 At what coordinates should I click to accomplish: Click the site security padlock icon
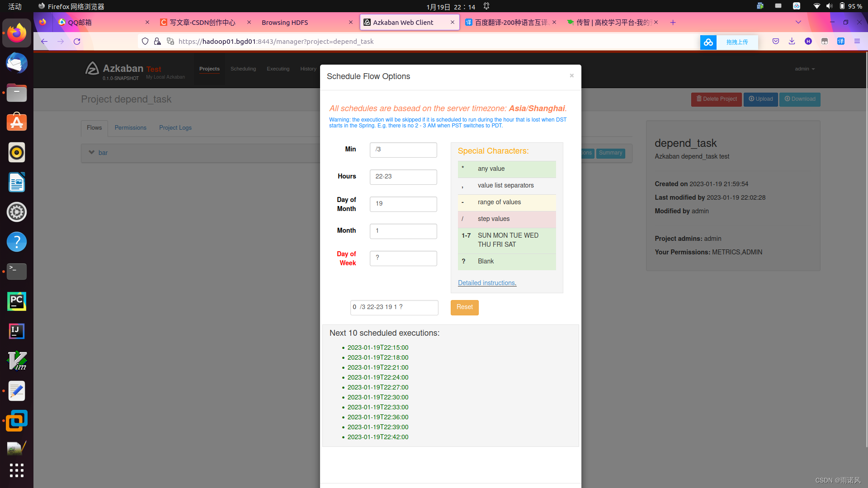(157, 42)
